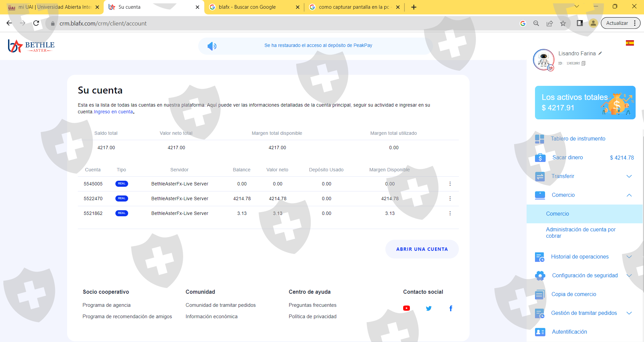Click the YouTube social icon
Viewport: 644px width, 342px height.
[406, 308]
